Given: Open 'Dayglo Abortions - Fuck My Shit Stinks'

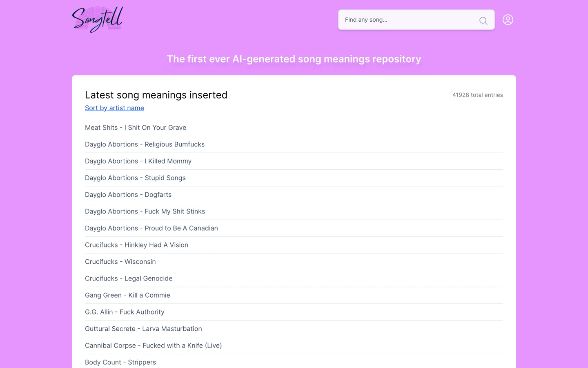Looking at the screenshot, I should (x=145, y=211).
